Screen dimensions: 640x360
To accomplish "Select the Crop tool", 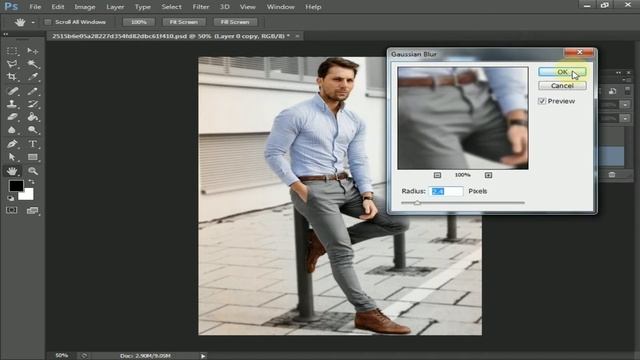I will click(x=12, y=77).
